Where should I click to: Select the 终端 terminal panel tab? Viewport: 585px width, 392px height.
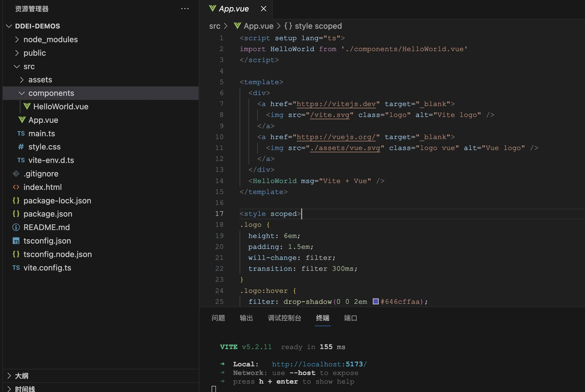[323, 318]
